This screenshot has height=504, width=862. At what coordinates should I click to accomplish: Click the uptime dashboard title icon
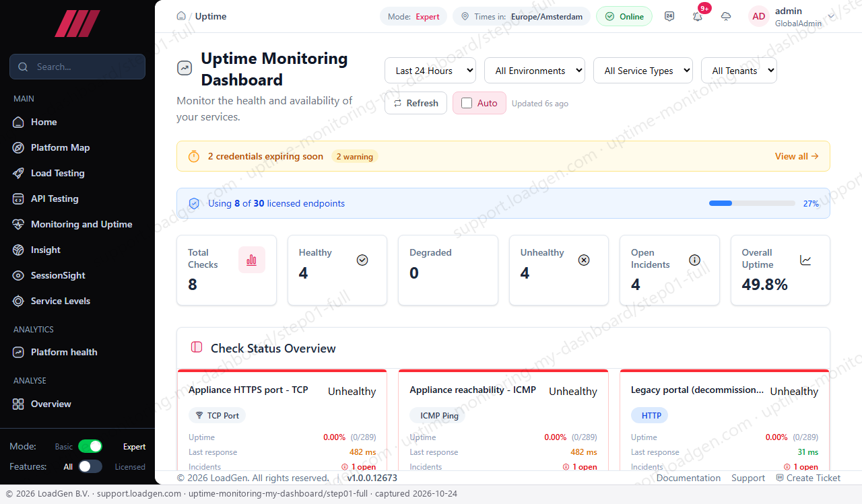(x=185, y=68)
